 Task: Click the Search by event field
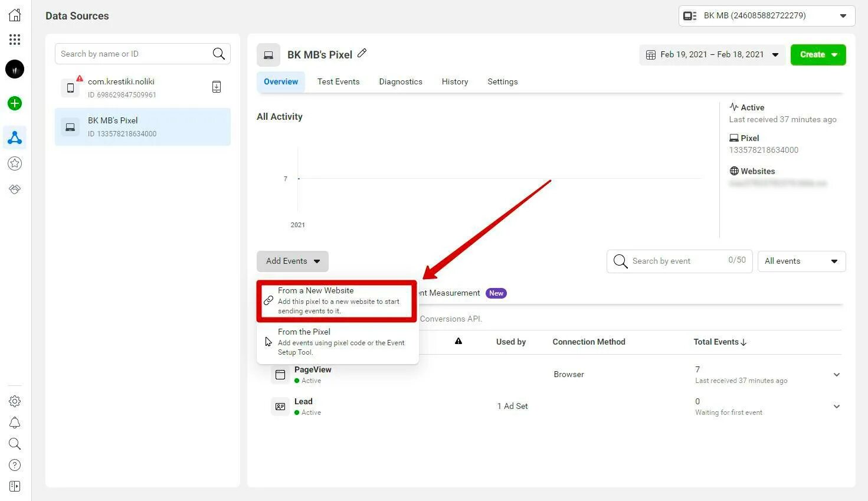(x=680, y=261)
